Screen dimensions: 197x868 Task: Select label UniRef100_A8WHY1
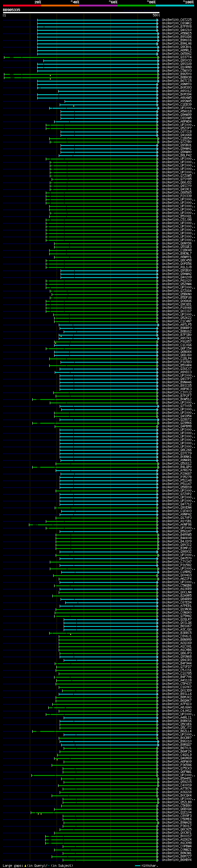tap(176, 257)
